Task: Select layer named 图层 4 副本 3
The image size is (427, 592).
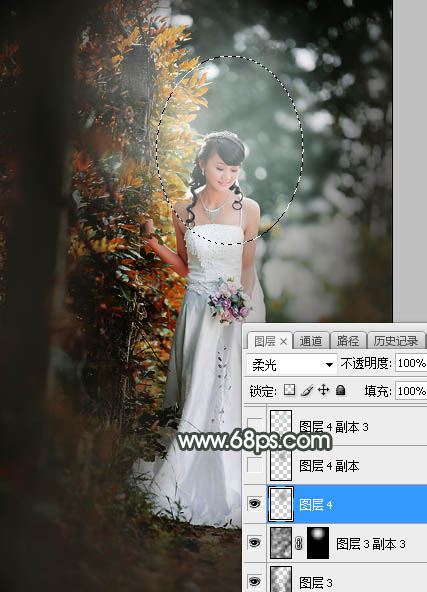Action: pos(334,427)
